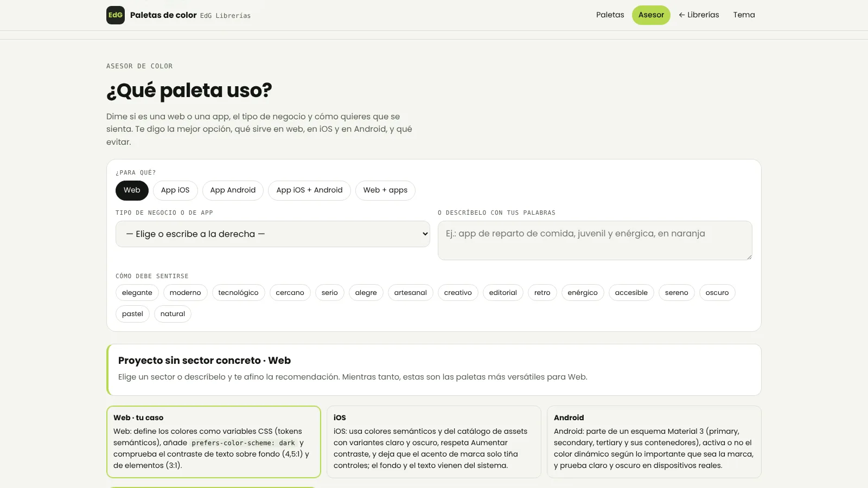The width and height of the screenshot is (868, 488).
Task: Toggle the sereno mood chip
Action: (676, 293)
